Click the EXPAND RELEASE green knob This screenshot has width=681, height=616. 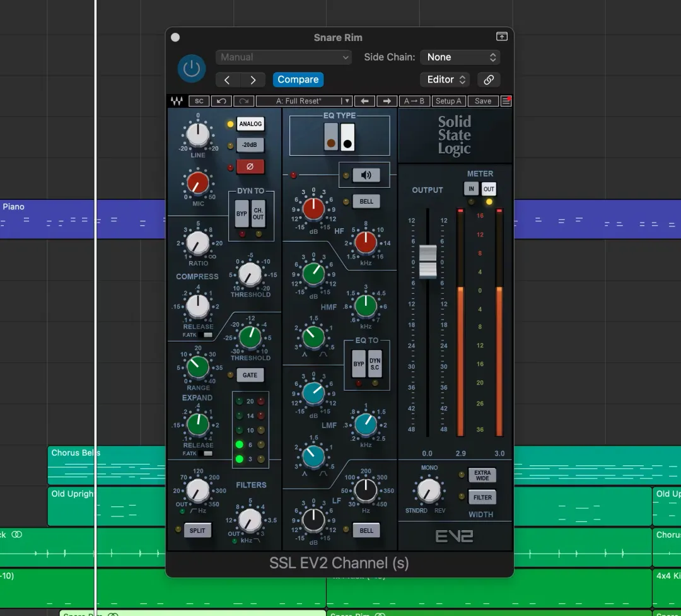(x=197, y=424)
